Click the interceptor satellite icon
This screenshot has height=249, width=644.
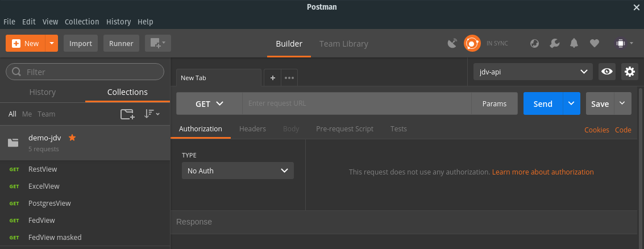click(452, 43)
